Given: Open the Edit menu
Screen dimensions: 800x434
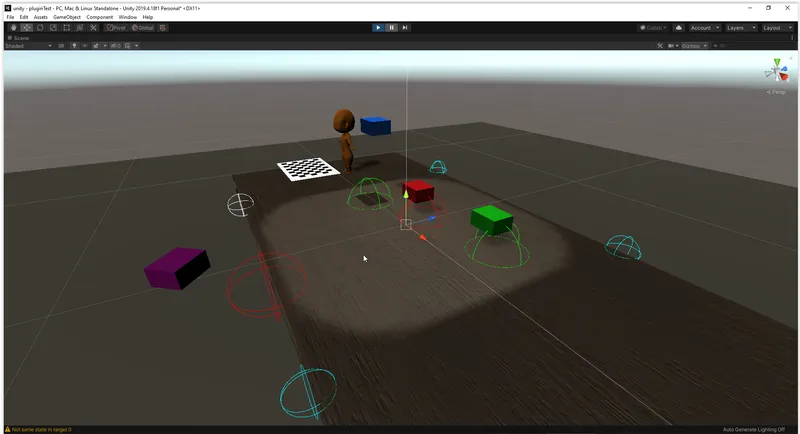Looking at the screenshot, I should click(24, 17).
